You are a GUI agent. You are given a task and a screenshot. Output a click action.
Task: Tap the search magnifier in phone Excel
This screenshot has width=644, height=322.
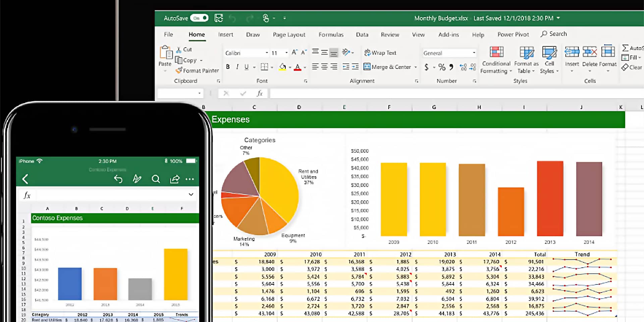click(x=156, y=179)
